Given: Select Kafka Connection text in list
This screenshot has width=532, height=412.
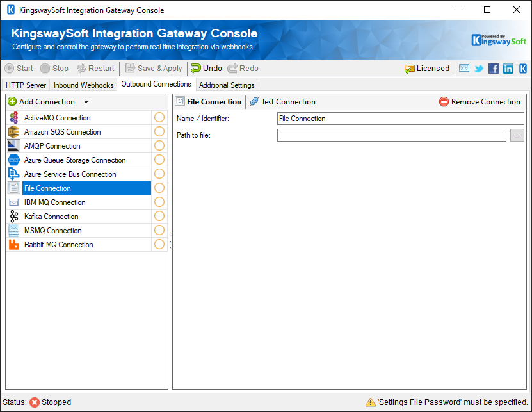Looking at the screenshot, I should (51, 217).
